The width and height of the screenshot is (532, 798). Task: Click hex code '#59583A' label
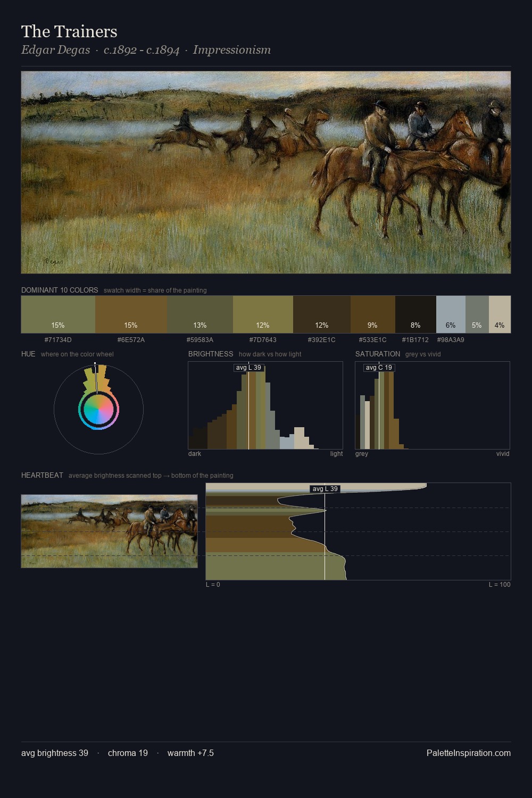pos(200,339)
